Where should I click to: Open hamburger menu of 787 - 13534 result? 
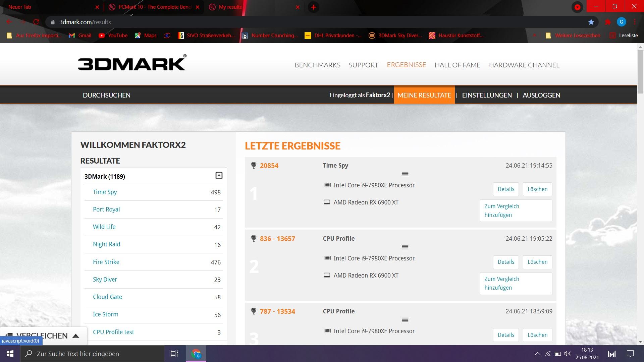pos(405,320)
